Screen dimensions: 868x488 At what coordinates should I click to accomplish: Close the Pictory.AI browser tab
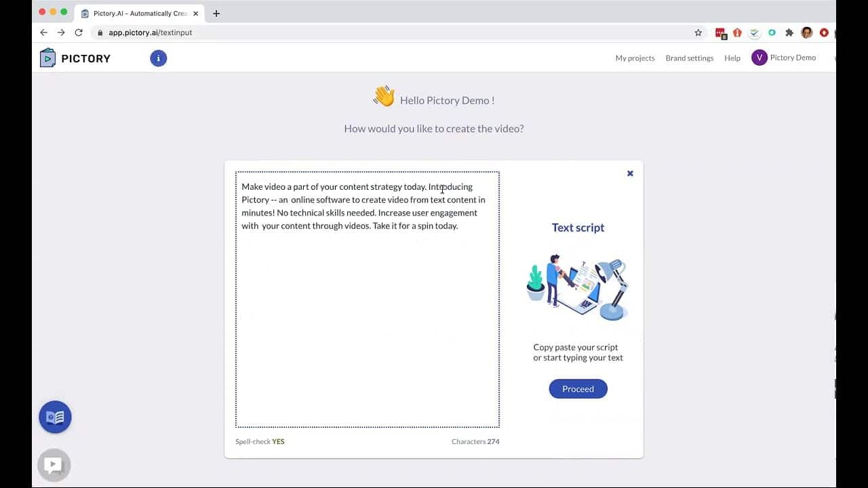click(x=195, y=13)
